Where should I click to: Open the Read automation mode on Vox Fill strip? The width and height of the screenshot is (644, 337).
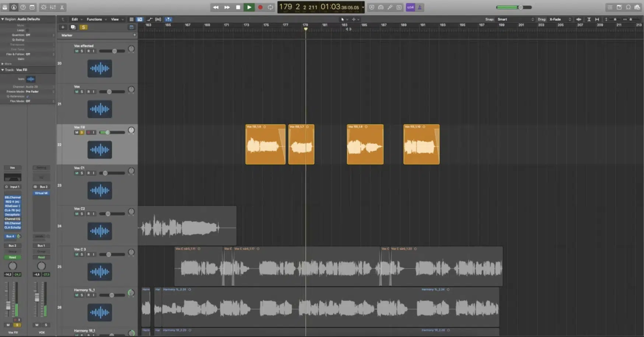[13, 257]
